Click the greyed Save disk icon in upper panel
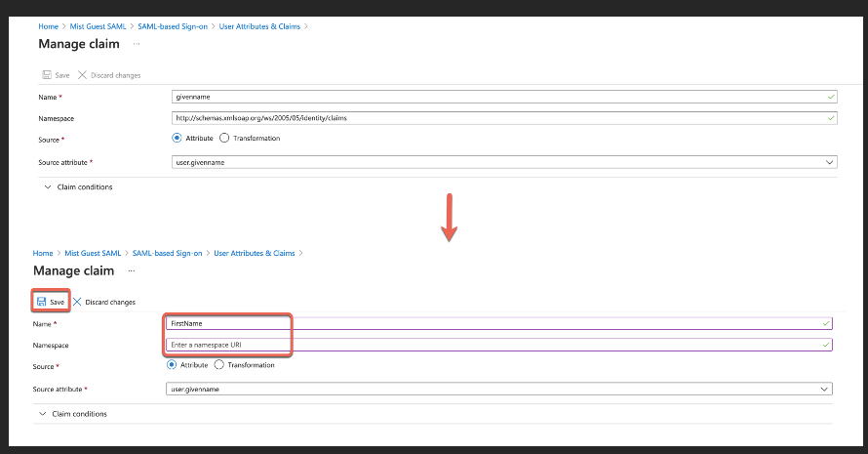Image resolution: width=868 pixels, height=454 pixels. [x=47, y=74]
